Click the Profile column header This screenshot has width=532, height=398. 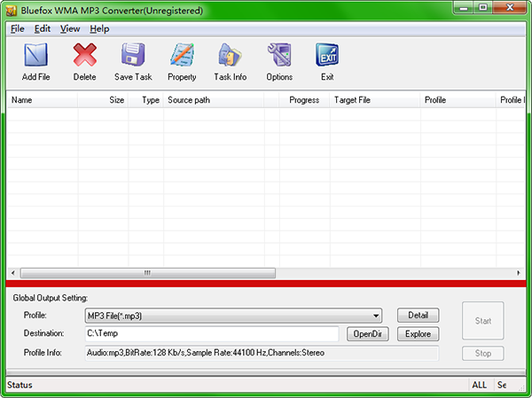[458, 100]
